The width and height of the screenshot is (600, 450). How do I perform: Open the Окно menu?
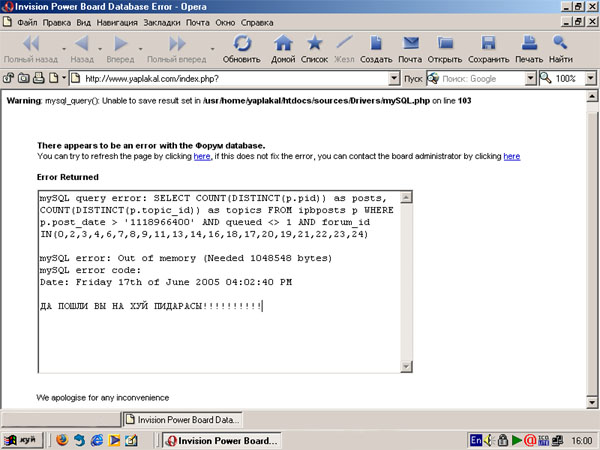coord(225,23)
